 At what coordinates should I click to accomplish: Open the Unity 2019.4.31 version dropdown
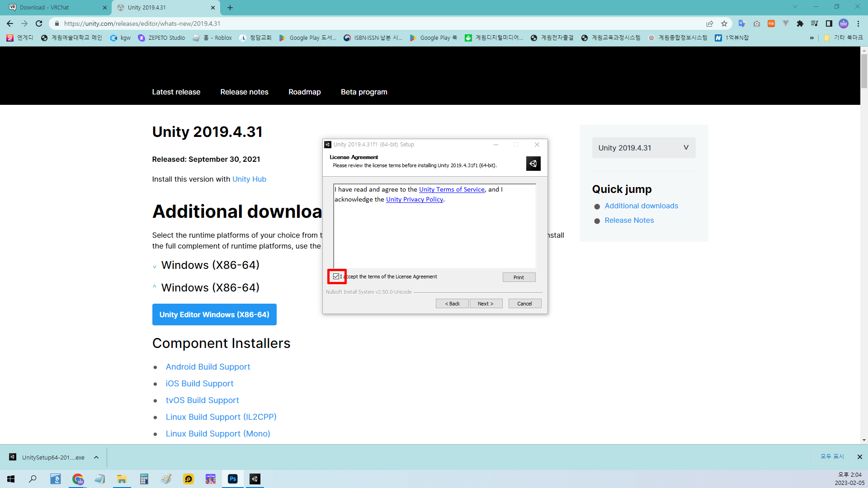tap(643, 148)
